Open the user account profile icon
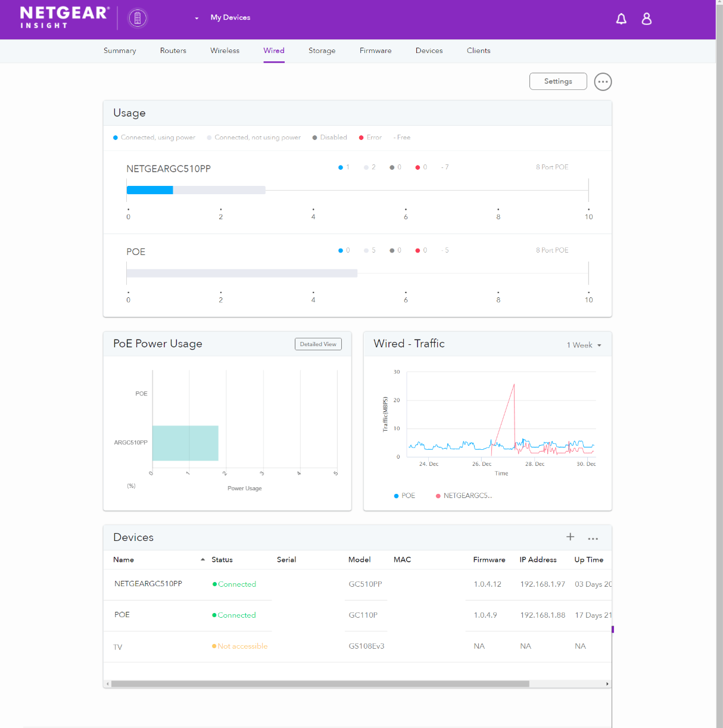Viewport: 723px width, 728px height. 647,19
